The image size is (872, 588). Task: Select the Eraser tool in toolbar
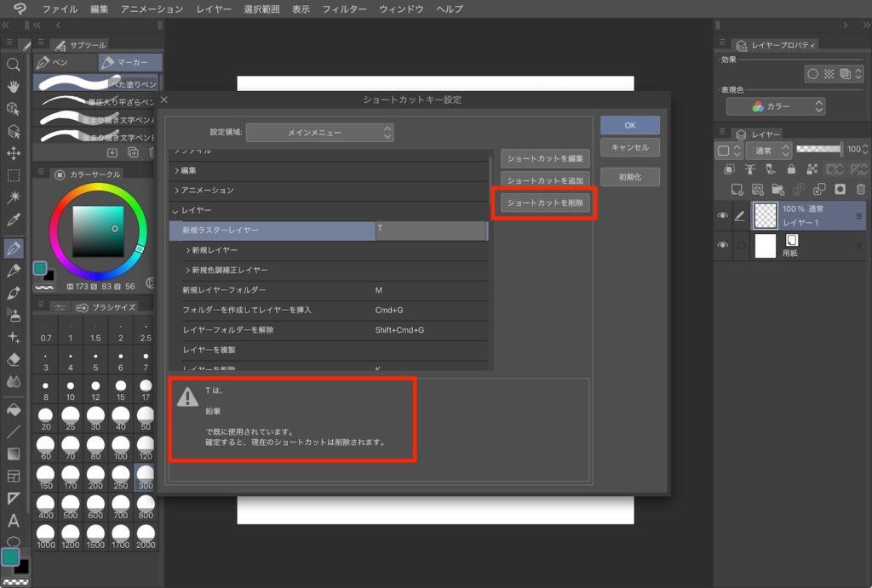click(x=14, y=360)
